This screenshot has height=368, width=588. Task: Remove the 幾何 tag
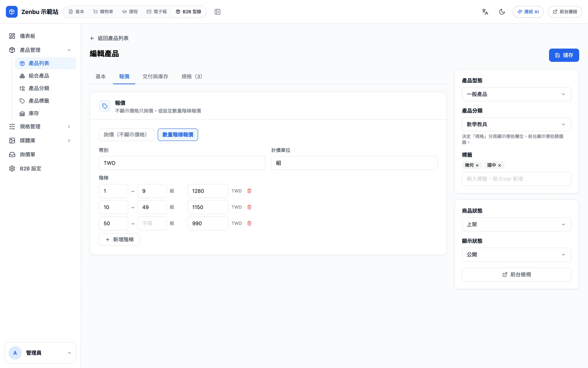tap(477, 165)
